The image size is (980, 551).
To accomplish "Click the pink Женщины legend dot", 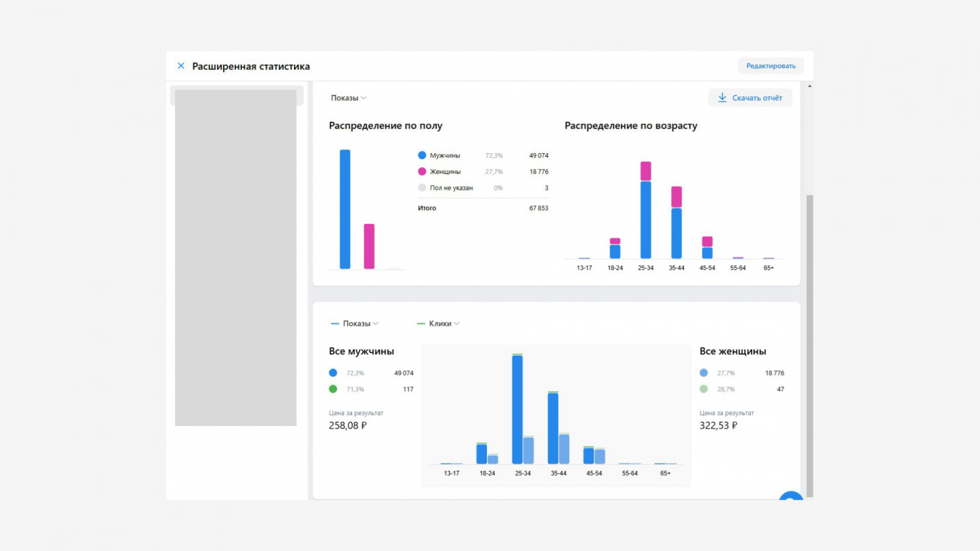I will [x=422, y=171].
